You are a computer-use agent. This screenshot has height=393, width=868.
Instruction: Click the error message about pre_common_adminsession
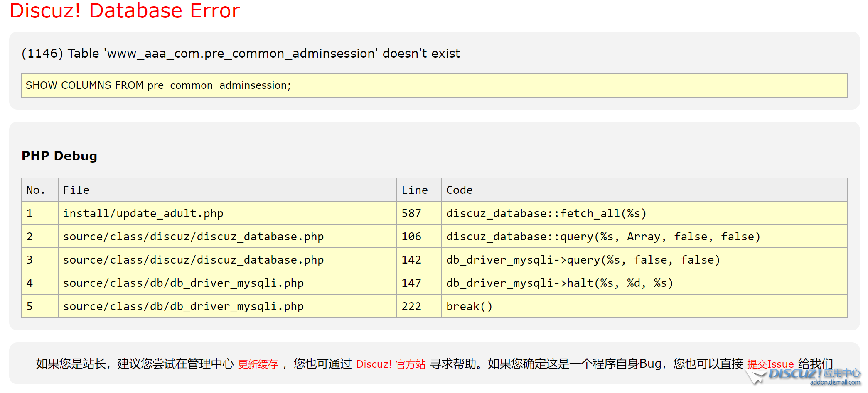240,53
